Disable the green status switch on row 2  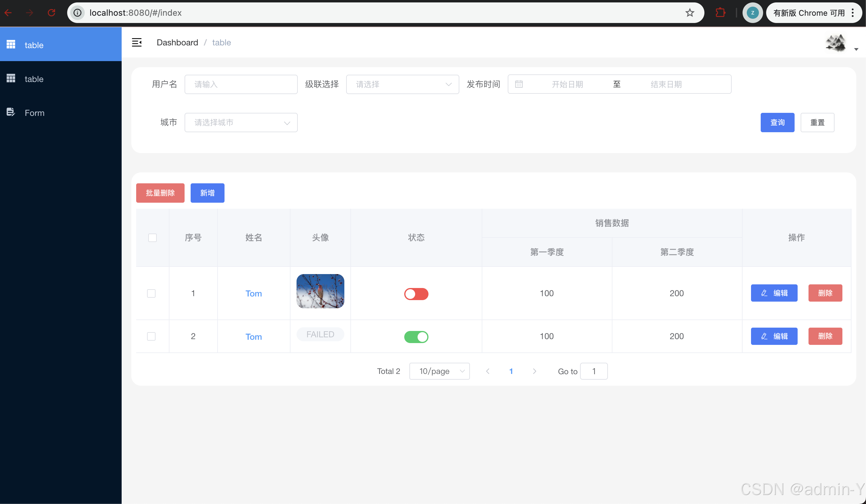[x=416, y=337]
